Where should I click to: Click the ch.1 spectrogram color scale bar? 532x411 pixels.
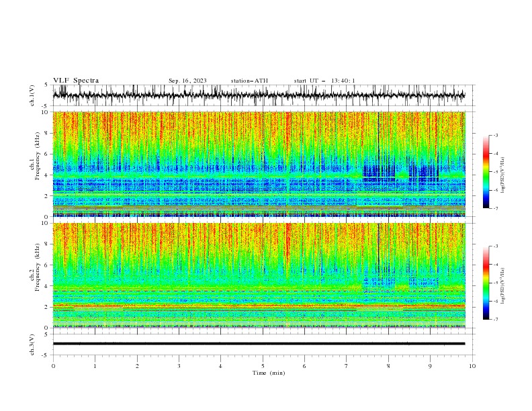tap(486, 172)
